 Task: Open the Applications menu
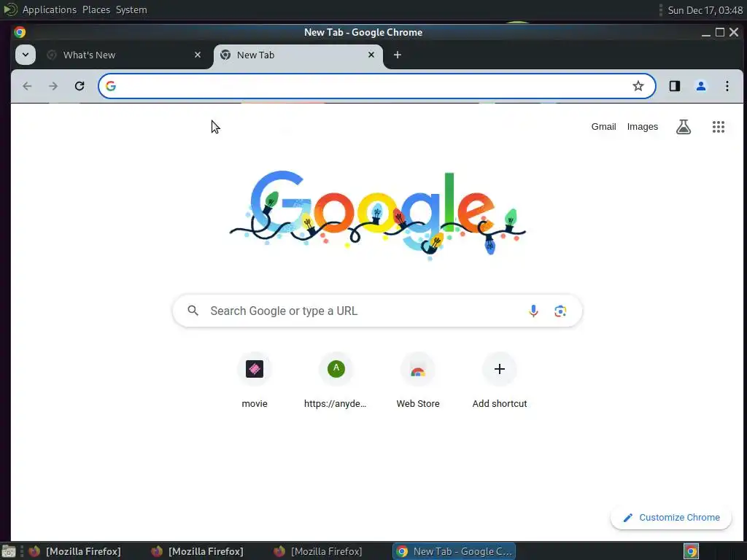point(49,9)
